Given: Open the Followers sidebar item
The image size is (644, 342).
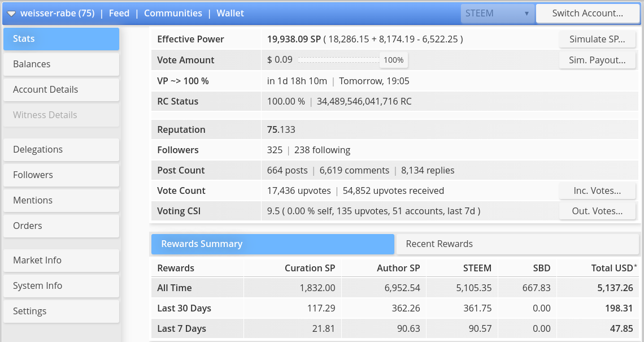Looking at the screenshot, I should click(x=61, y=175).
